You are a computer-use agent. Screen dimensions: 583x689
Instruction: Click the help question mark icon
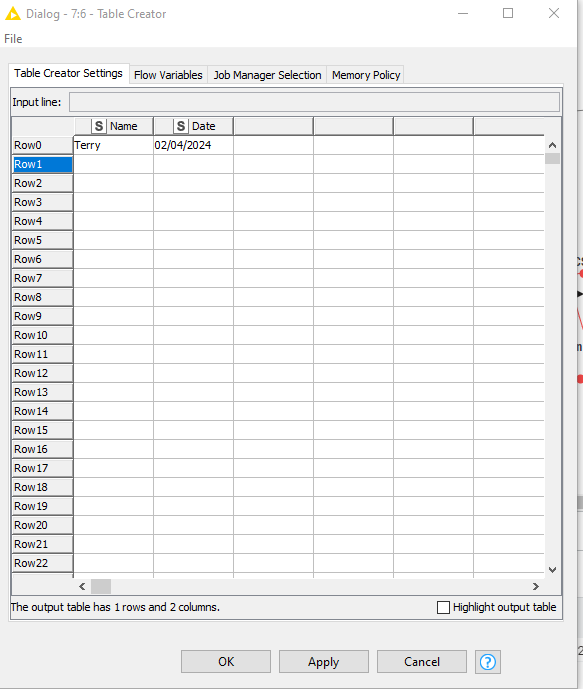(x=488, y=662)
